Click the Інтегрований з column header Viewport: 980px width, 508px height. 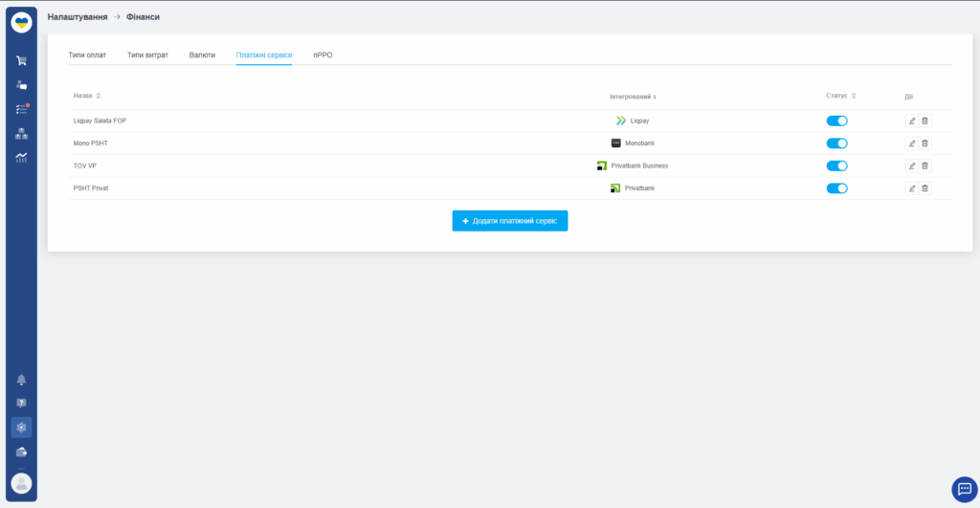coord(633,97)
